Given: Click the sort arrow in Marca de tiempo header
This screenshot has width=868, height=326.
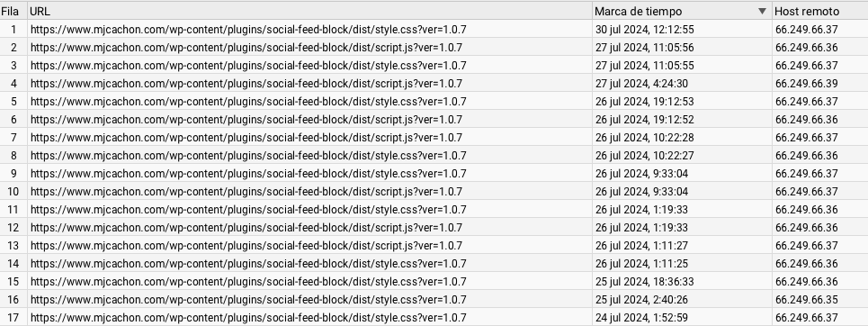Looking at the screenshot, I should coord(762,11).
